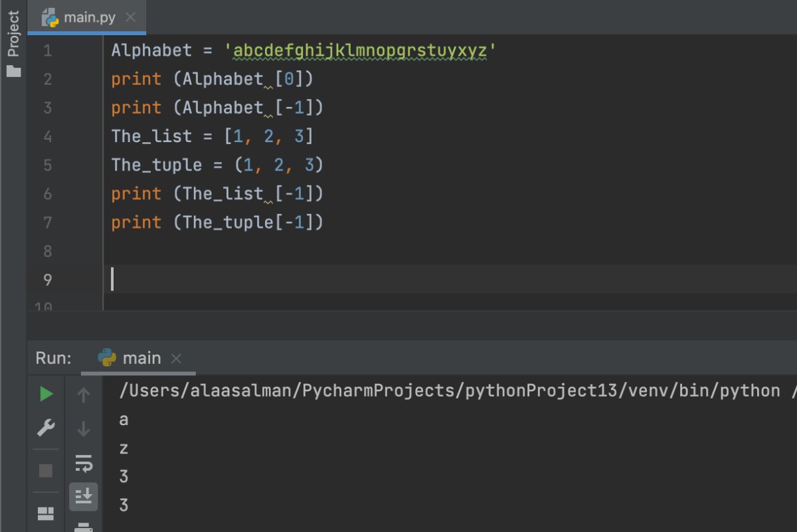The width and height of the screenshot is (797, 532).
Task: Open the Project tool window tab
Action: 13,35
